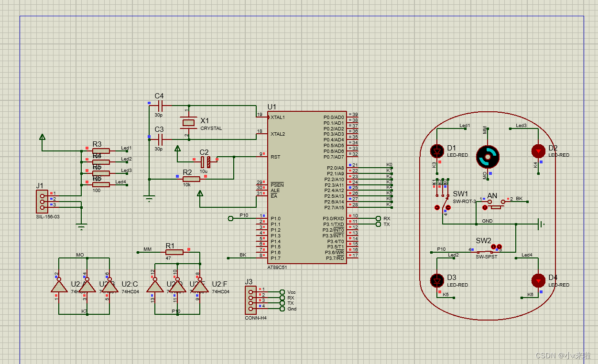Viewport: 598px width, 364px height.
Task: Select the Vcc terminal of connector J3
Action: [283, 292]
